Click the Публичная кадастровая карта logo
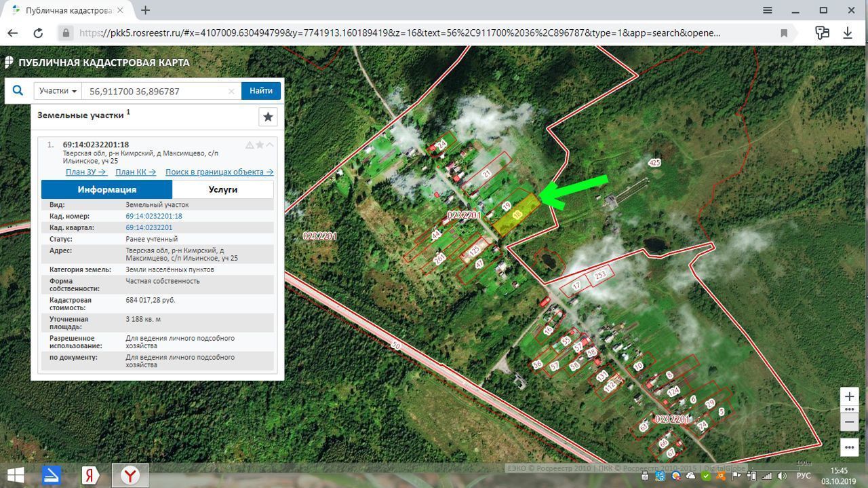 (x=97, y=62)
